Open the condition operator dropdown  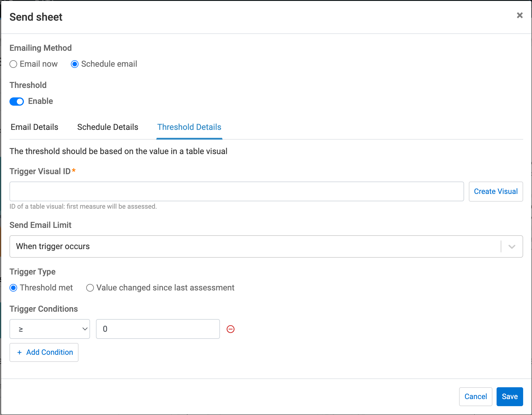tap(50, 329)
